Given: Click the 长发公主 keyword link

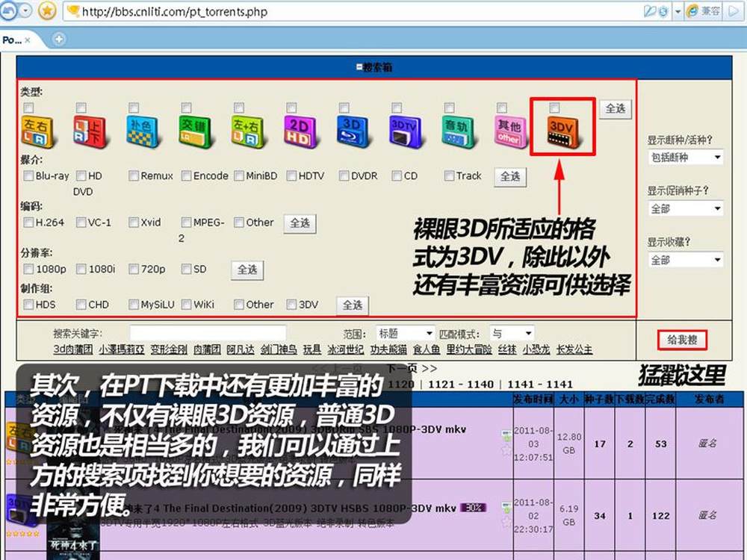Looking at the screenshot, I should pyautogui.click(x=574, y=349).
